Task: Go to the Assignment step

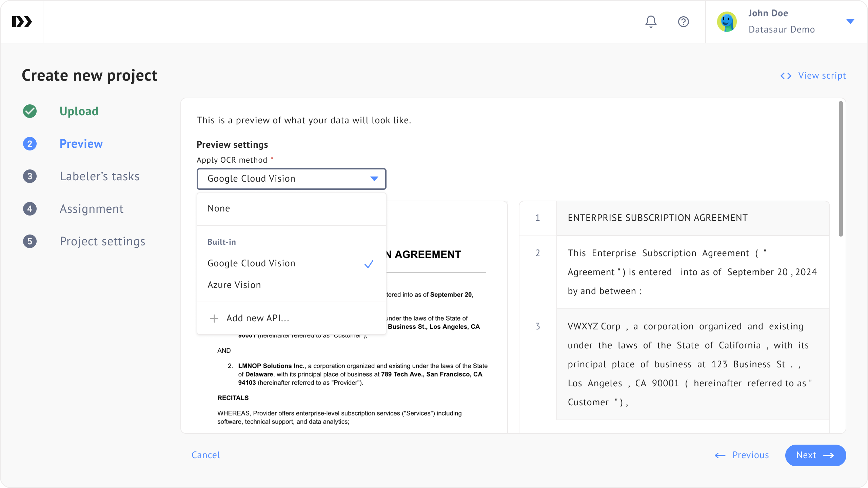Action: [x=92, y=209]
